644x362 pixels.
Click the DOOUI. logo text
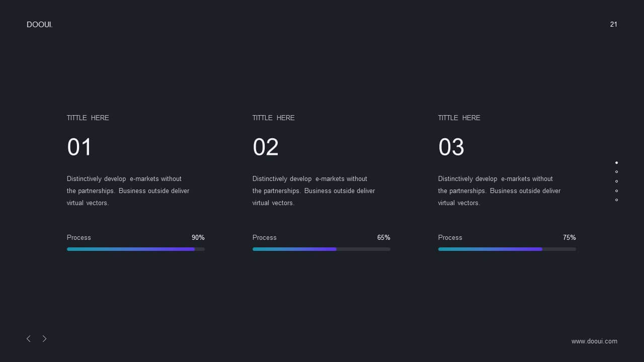40,25
